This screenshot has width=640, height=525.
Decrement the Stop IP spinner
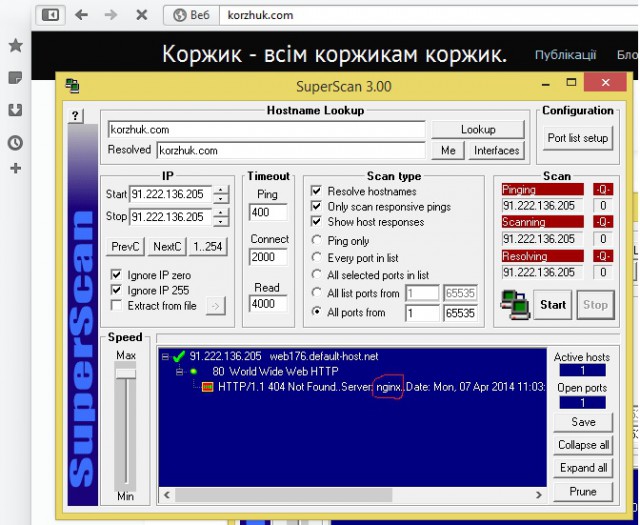coord(221,222)
